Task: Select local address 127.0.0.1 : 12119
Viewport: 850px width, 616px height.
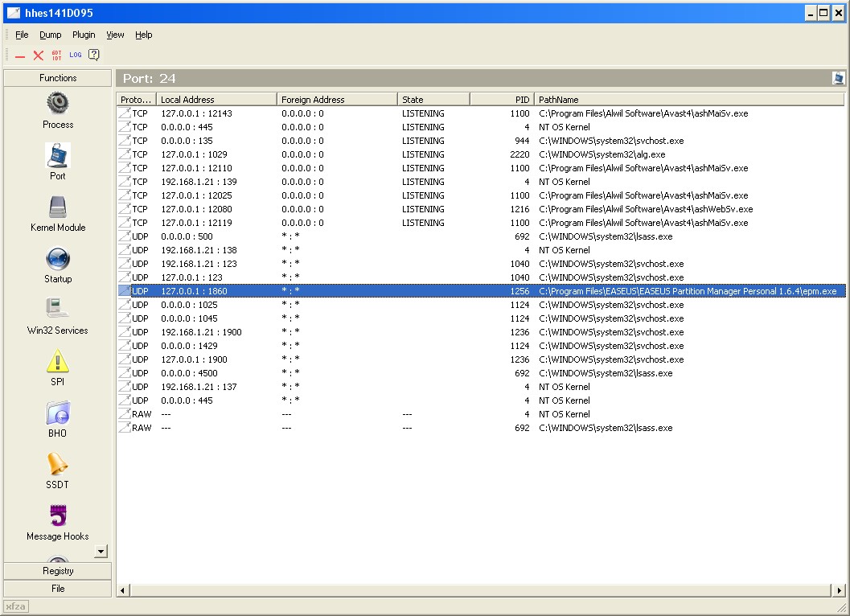Action: (x=196, y=222)
